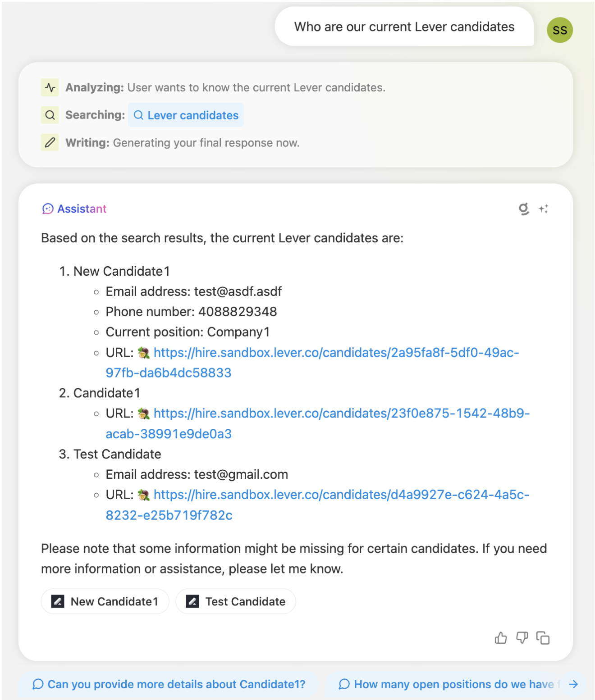Click the Searching magnifier icon
The width and height of the screenshot is (595, 700).
tap(50, 115)
